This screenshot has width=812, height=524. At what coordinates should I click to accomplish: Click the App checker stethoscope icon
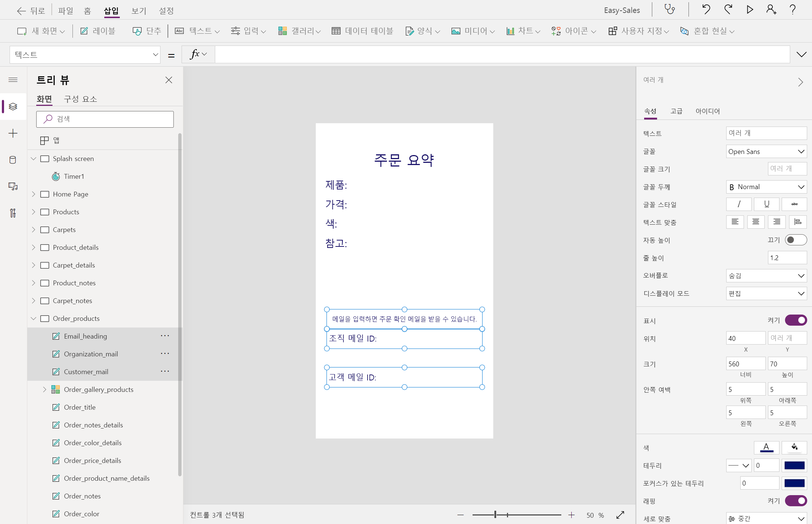click(x=670, y=10)
